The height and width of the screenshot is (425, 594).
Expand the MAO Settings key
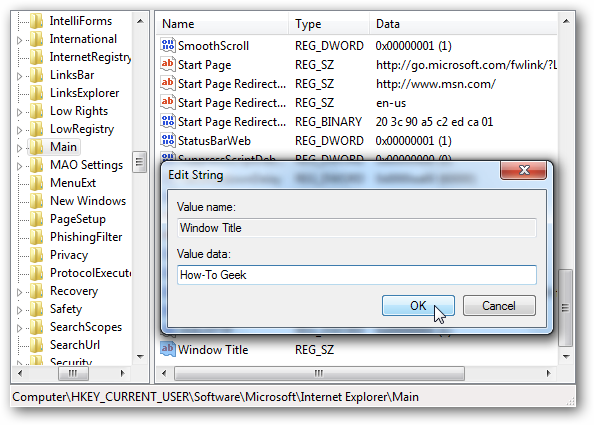pos(20,166)
